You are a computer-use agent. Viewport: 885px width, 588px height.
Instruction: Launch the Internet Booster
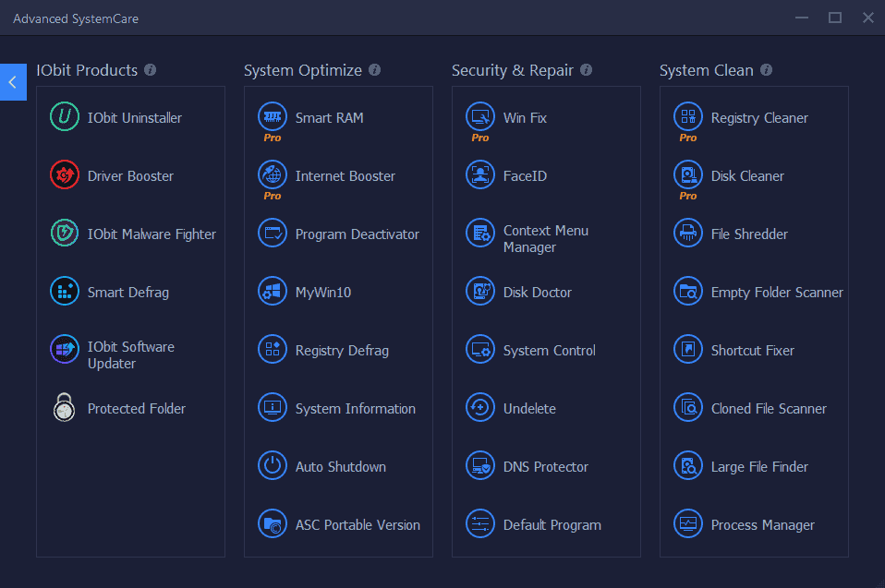346,175
